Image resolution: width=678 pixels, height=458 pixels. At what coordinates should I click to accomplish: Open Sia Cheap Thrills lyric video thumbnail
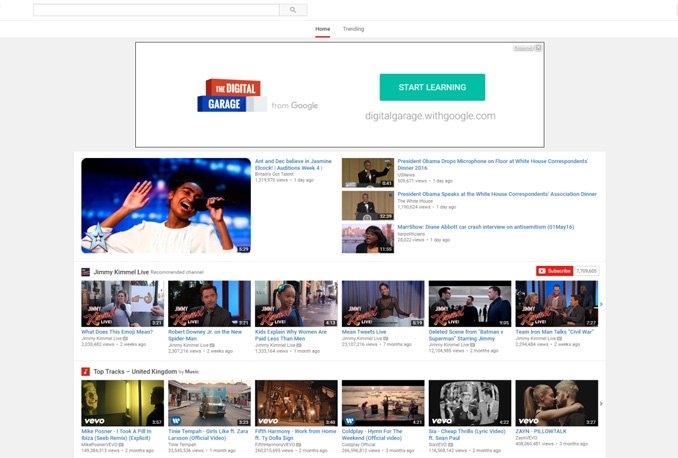pyautogui.click(x=470, y=403)
